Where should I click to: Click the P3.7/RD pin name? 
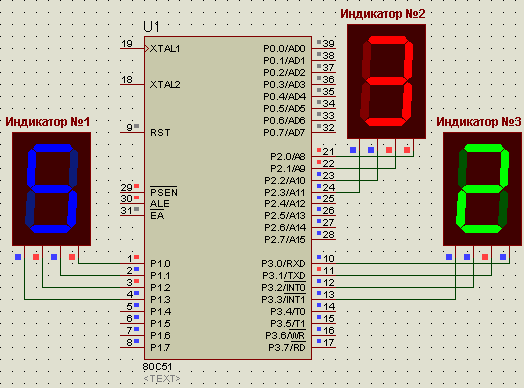287,348
